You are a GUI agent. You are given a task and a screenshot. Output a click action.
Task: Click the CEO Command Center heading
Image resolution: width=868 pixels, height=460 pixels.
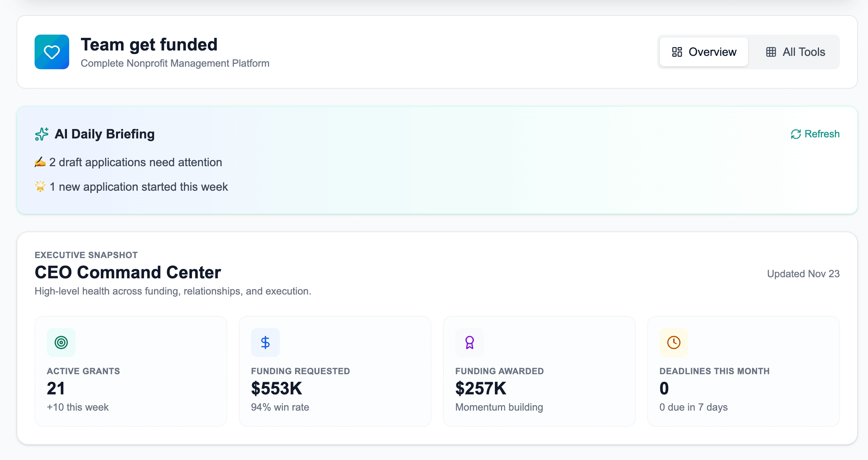point(128,273)
